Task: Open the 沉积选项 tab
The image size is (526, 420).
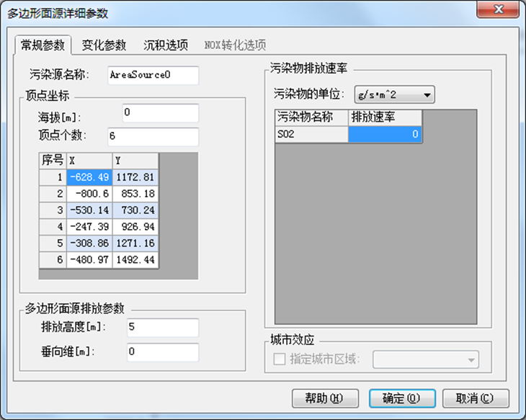Action: (165, 45)
